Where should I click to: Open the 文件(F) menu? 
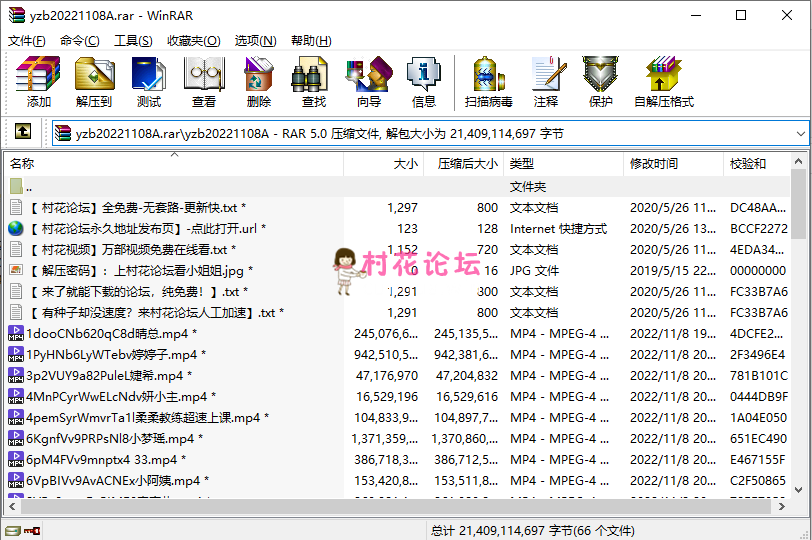(27, 41)
